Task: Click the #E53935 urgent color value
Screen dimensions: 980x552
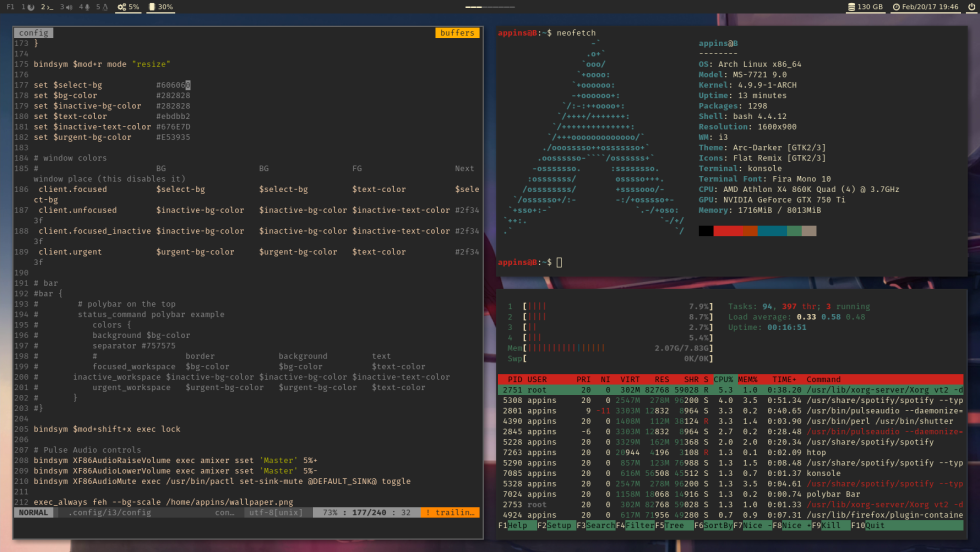Action: (173, 137)
